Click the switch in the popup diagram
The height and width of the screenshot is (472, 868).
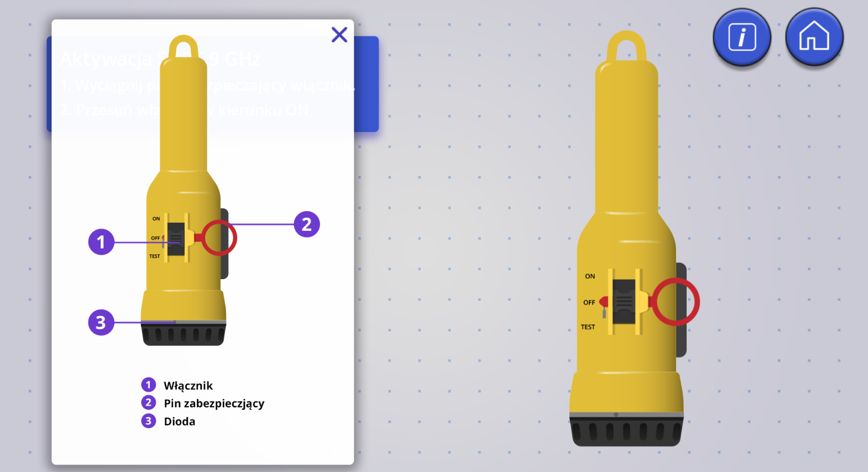176,238
